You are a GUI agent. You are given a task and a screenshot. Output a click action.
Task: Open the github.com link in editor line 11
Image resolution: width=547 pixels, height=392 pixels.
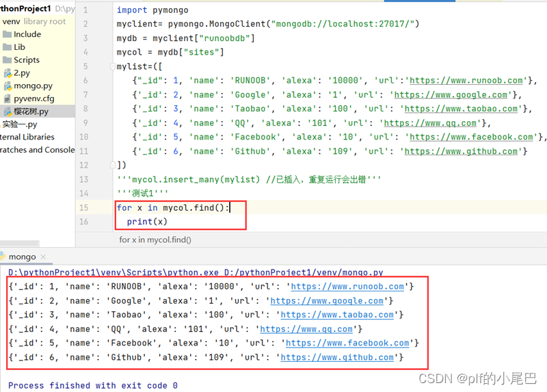(x=461, y=151)
